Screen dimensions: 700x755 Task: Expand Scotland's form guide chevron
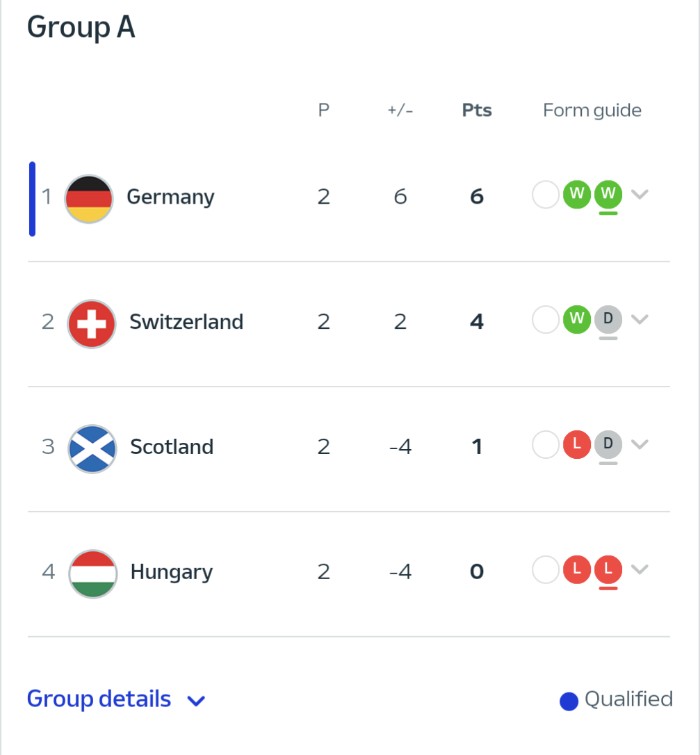click(640, 444)
